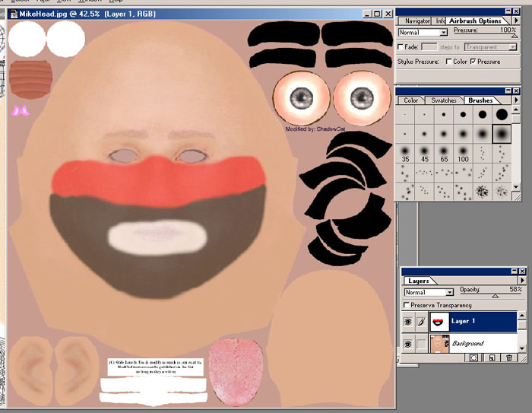Hide the Background layer visibility eye
Viewport: 532px width, 413px height.
click(x=407, y=344)
